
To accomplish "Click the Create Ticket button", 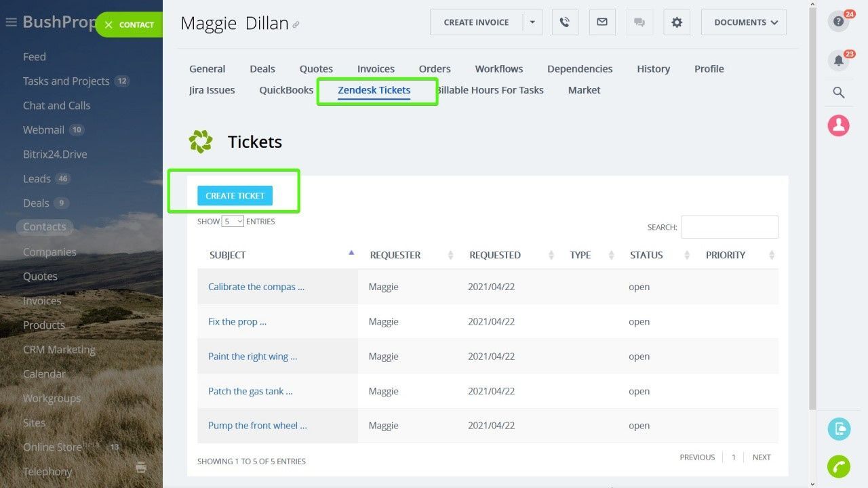I will pyautogui.click(x=235, y=196).
